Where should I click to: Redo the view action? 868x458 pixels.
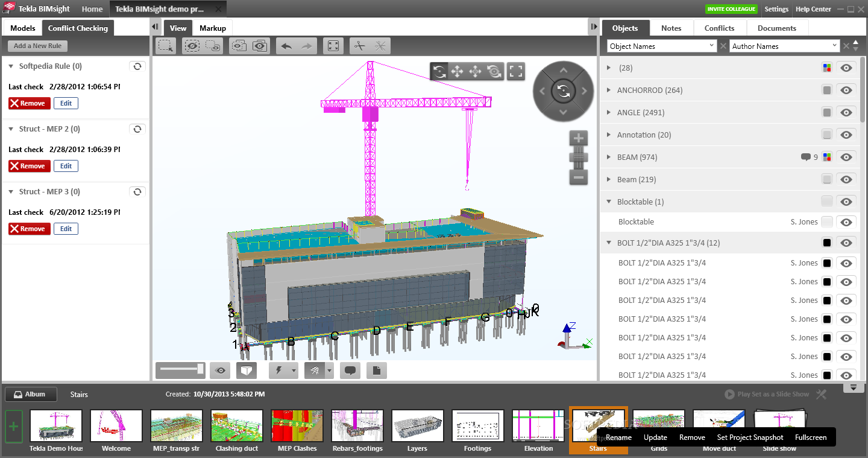coord(307,46)
